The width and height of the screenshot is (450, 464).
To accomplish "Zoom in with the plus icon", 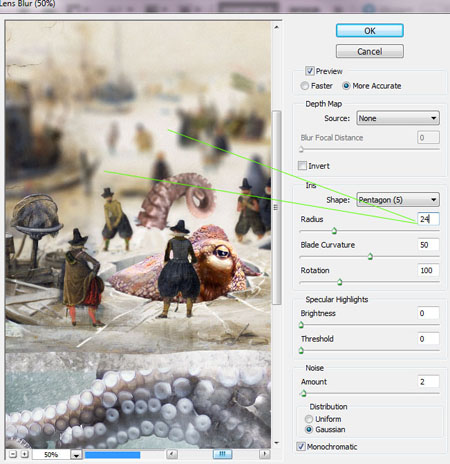I will (25, 454).
